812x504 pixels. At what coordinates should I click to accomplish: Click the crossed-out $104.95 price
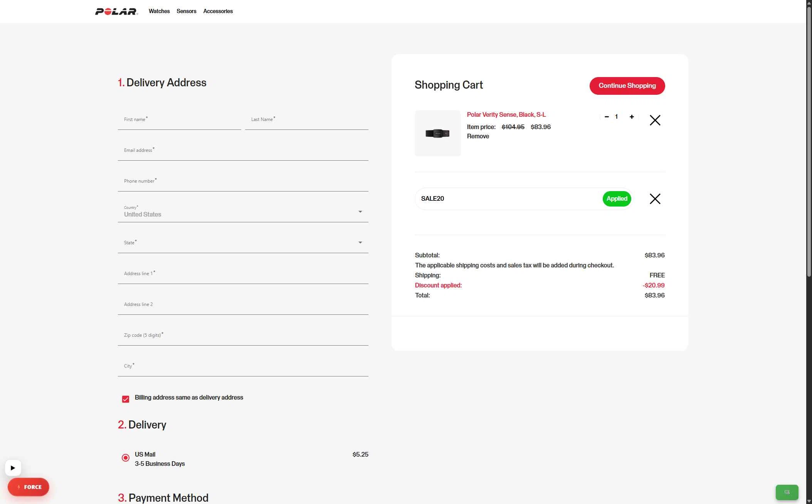[513, 127]
